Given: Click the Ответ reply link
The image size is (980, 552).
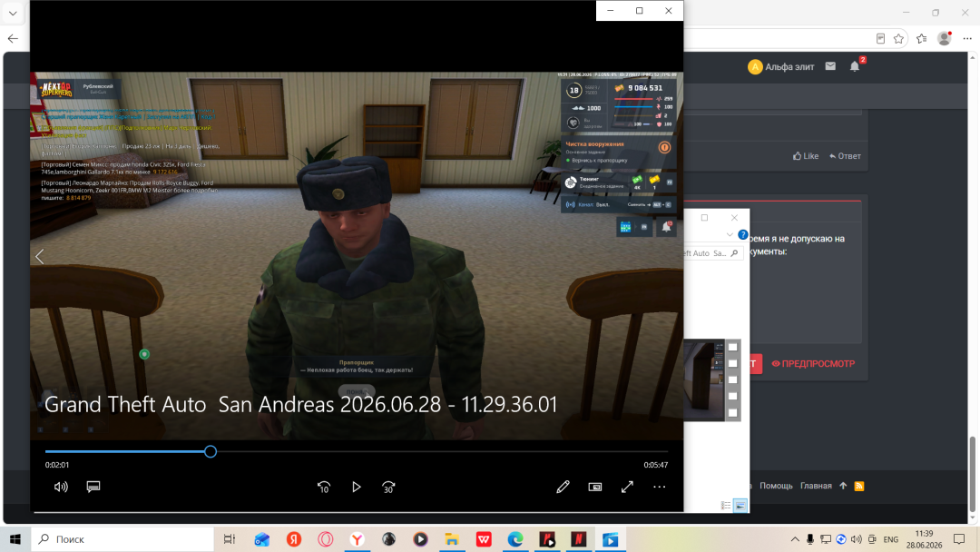Looking at the screenshot, I should [845, 156].
